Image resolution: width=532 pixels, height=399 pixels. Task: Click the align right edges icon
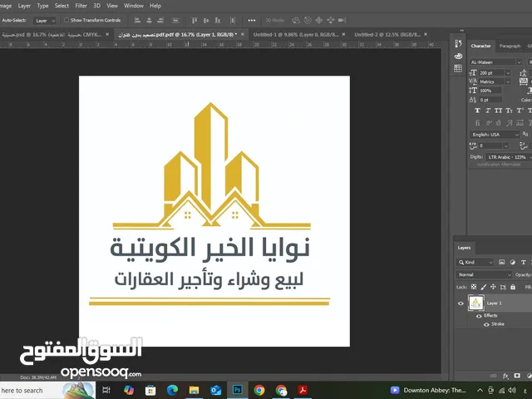(160, 20)
